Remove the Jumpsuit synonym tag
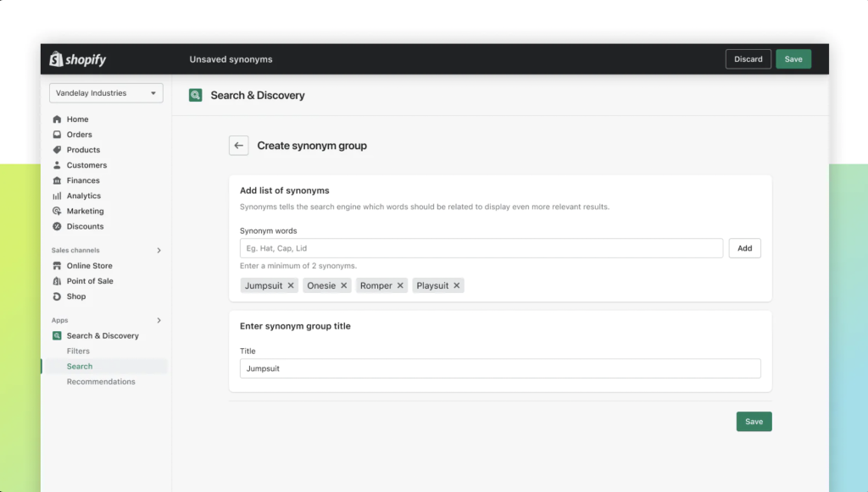 pos(291,285)
